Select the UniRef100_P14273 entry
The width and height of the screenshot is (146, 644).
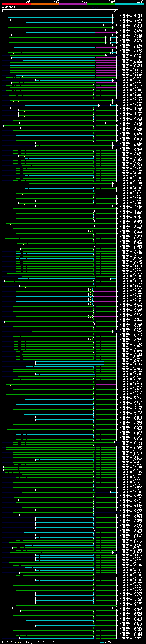pyautogui.click(x=131, y=193)
